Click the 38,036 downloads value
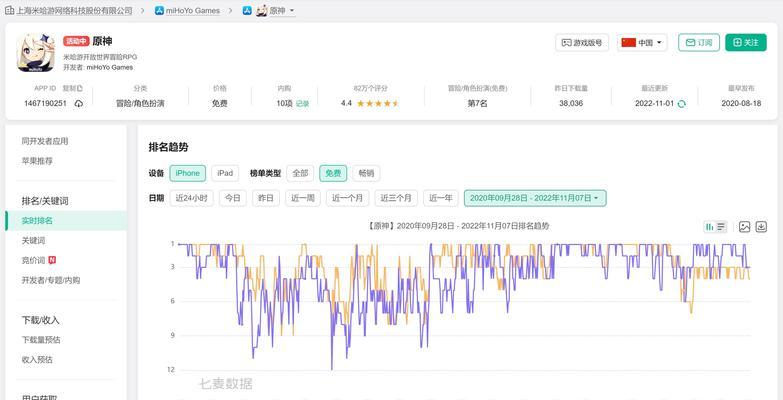Viewport: 783px width, 400px height. pos(571,104)
